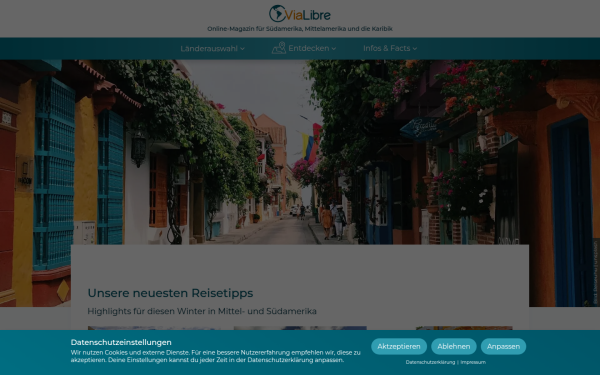Click the chevron next to Länderauswahl
Viewport: 600px width, 375px height.
click(242, 49)
